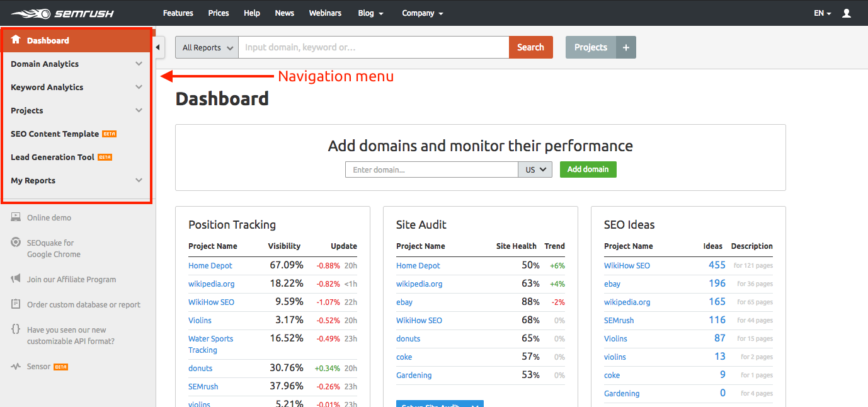Open donuts in Position Tracking
868x407 pixels.
click(x=200, y=369)
